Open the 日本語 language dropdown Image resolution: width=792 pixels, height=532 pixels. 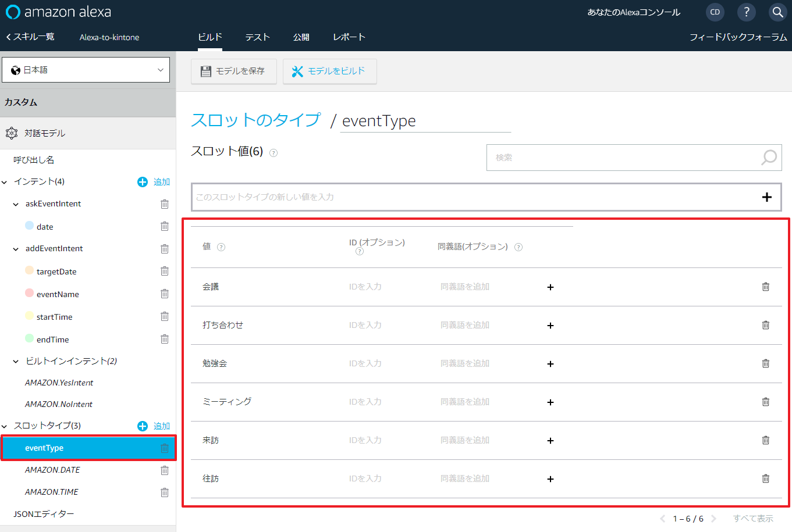(86, 70)
